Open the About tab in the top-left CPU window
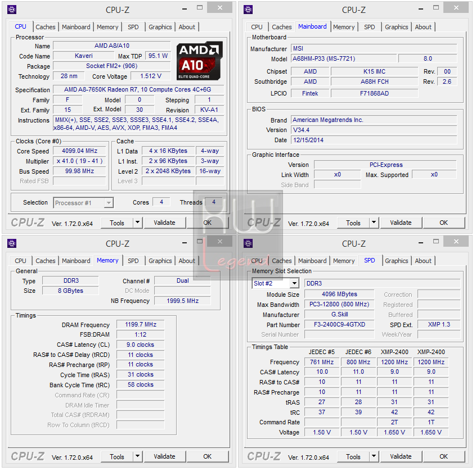Viewport: 476px width, 471px height. (187, 27)
